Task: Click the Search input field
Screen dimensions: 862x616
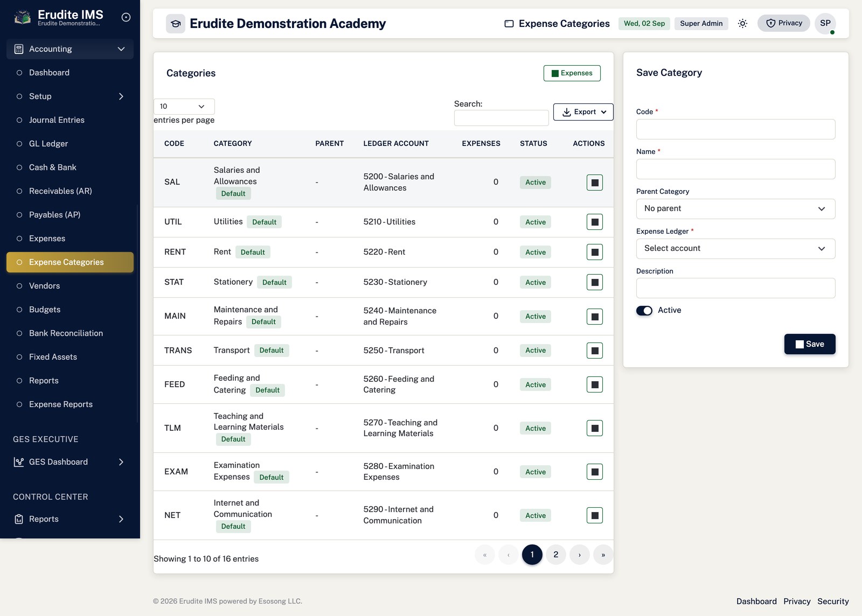Action: click(502, 118)
